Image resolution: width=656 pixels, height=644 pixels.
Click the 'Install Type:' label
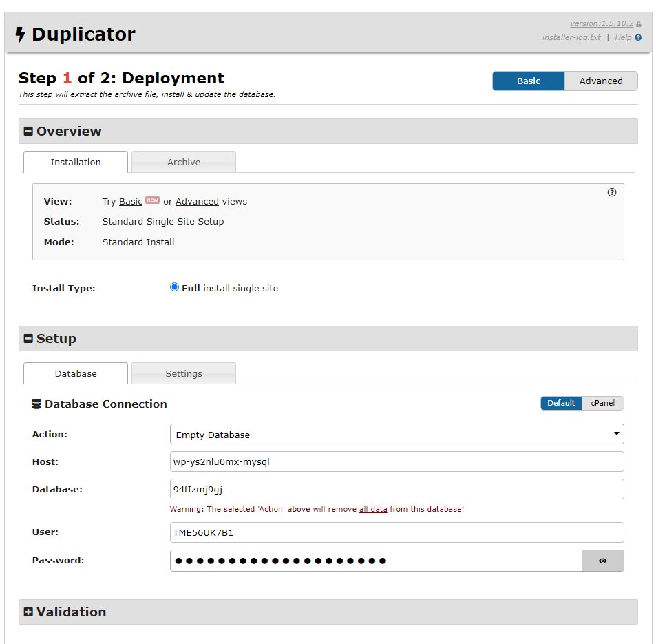click(x=63, y=288)
